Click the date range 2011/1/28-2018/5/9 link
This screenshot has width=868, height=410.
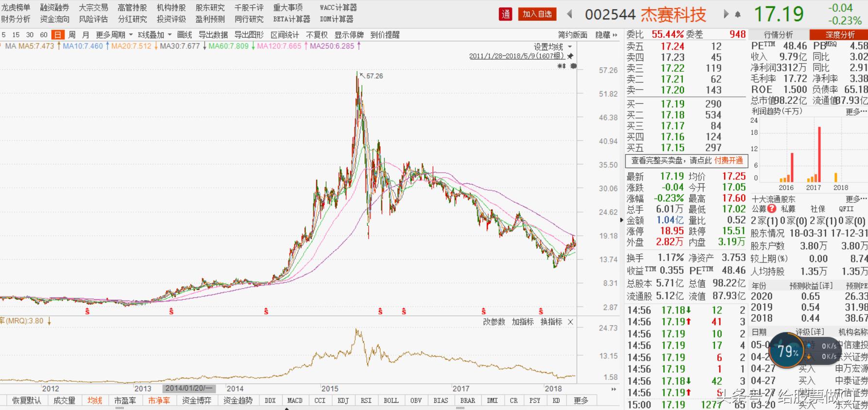[517, 56]
